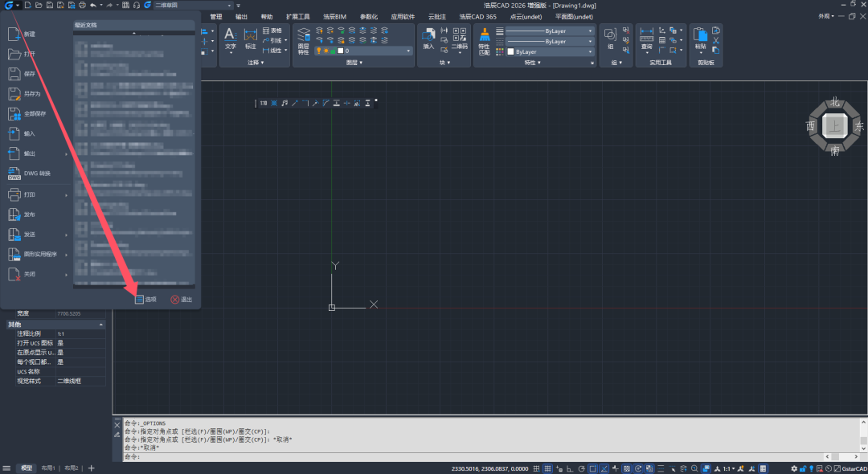Open the 浩辰CAD 365 ribbon tab

[x=477, y=17]
